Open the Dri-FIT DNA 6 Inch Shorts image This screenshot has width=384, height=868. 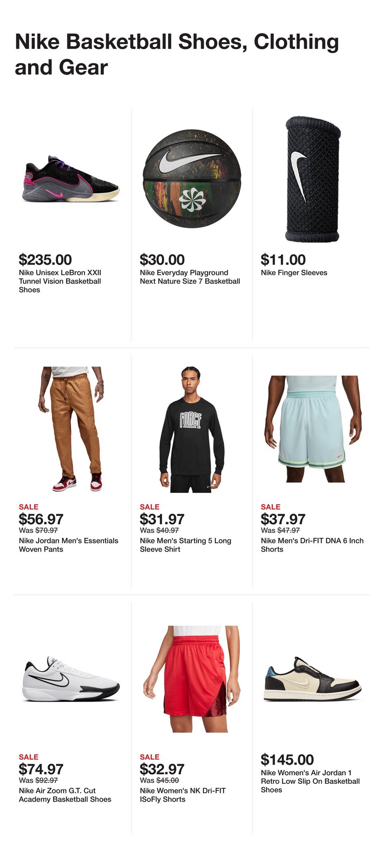312,429
